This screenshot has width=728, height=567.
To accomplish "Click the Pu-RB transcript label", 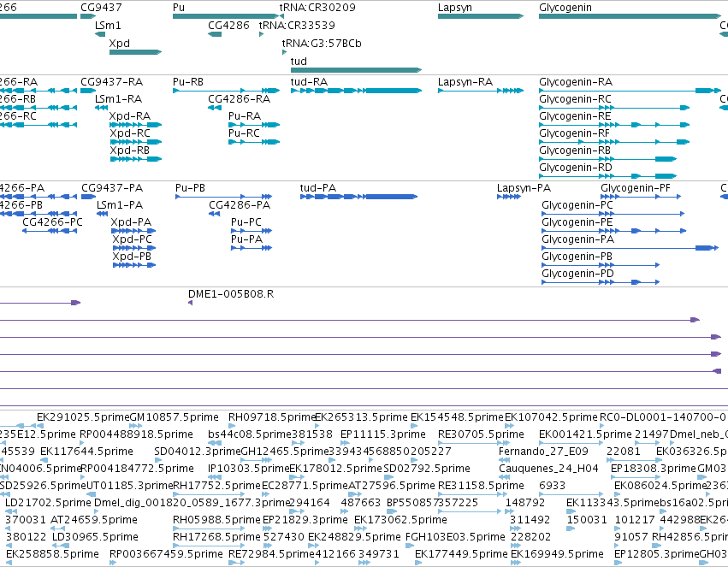I will 188,82.
